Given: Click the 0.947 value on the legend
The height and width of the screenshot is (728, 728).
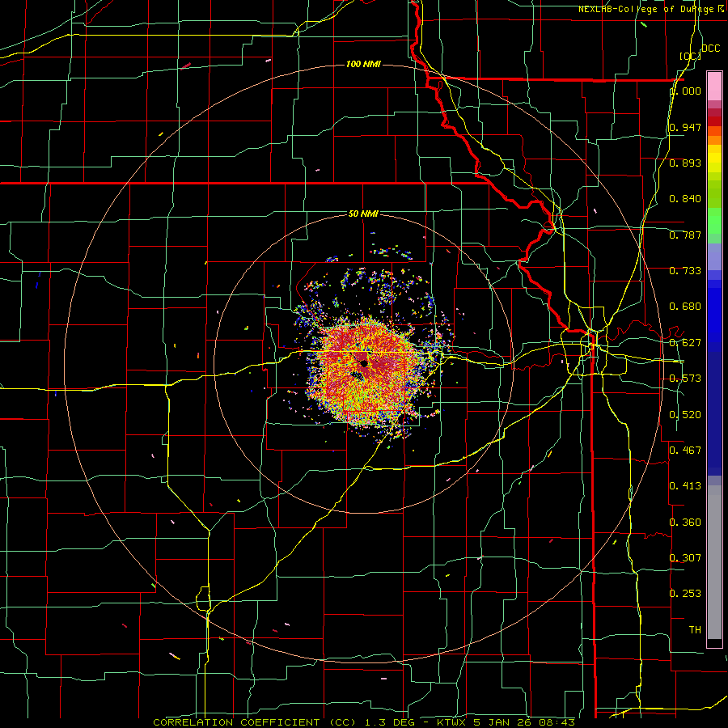Looking at the screenshot, I should click(x=685, y=127).
